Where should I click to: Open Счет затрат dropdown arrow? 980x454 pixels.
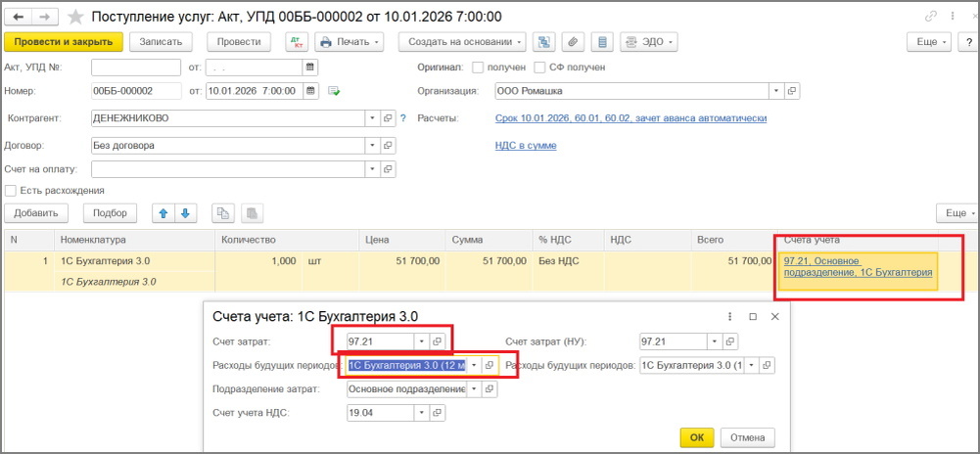pos(421,340)
